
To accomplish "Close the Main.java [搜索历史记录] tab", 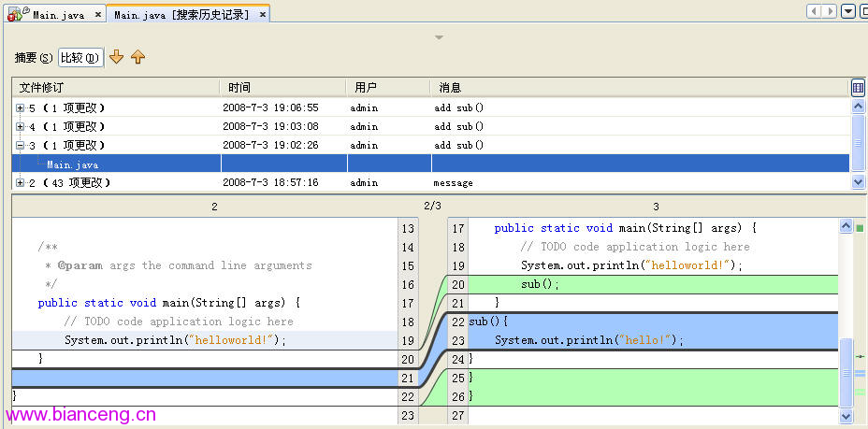I will click(x=263, y=15).
